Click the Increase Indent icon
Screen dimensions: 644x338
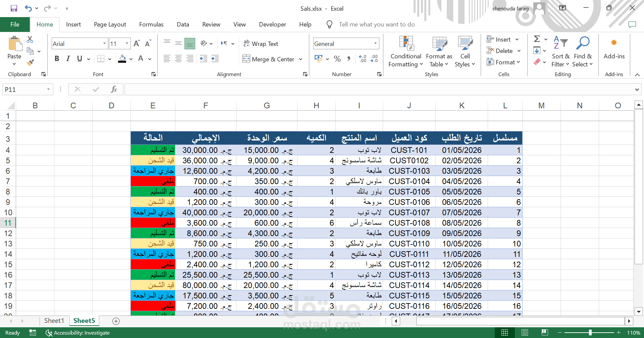click(215, 59)
